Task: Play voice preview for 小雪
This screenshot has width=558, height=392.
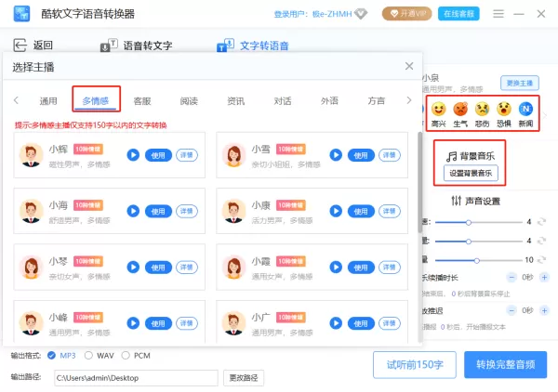Action: pyautogui.click(x=336, y=155)
